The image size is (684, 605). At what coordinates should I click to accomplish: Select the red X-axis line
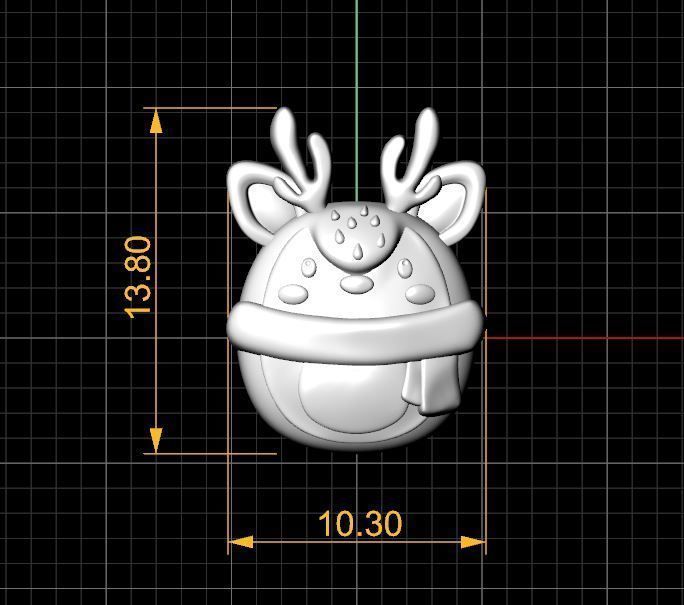pyautogui.click(x=585, y=338)
